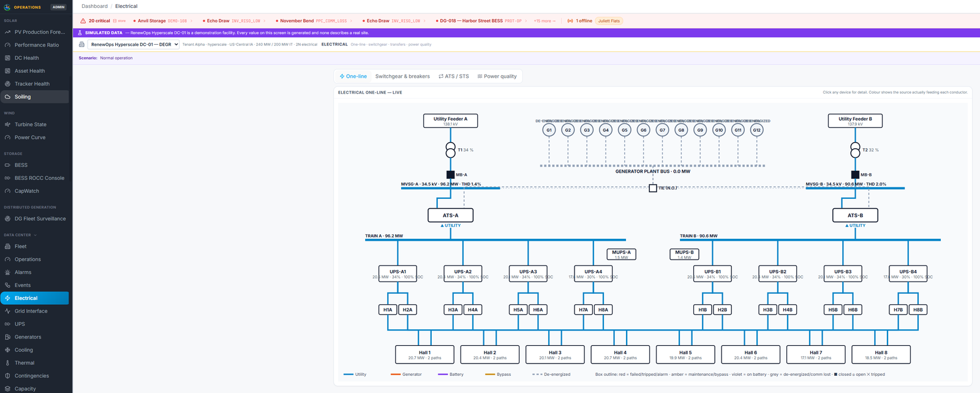The image size is (980, 393).
Task: Switch to the One-line tab
Action: 353,77
